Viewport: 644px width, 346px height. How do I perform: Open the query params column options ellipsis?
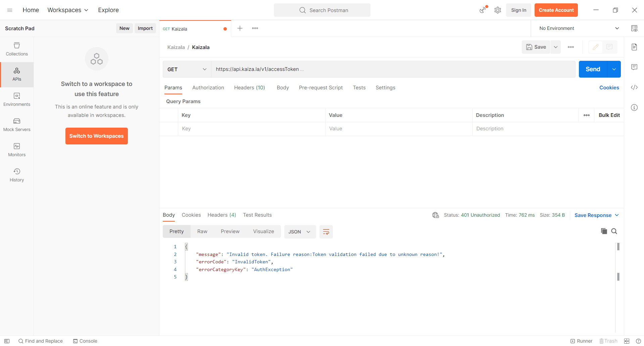coord(587,115)
